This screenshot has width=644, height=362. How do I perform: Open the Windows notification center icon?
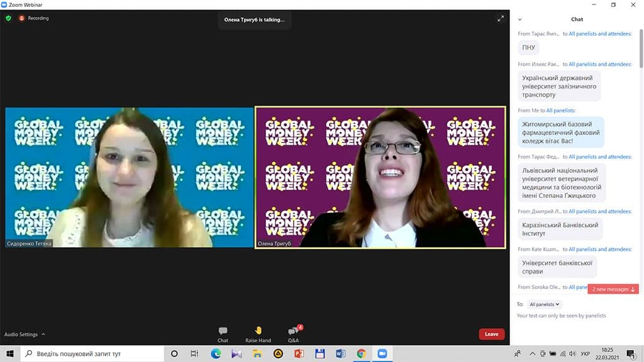coord(631,353)
